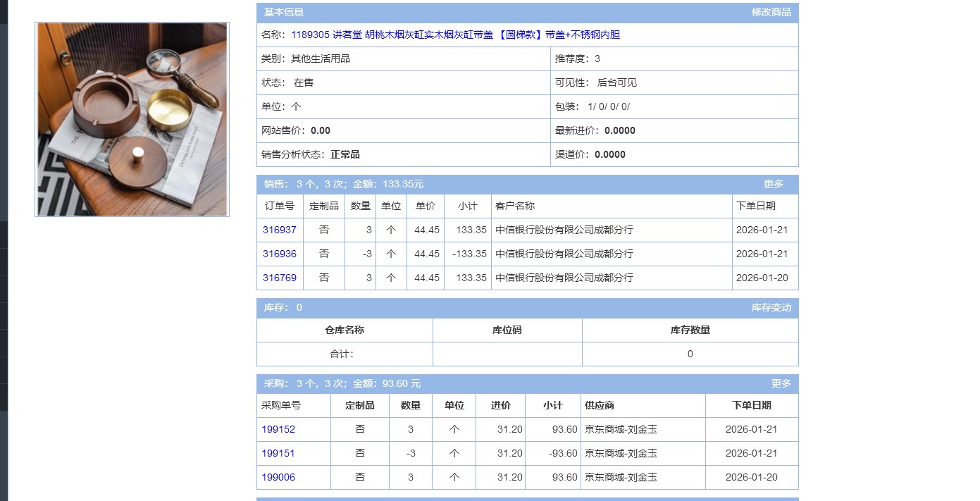Viewport: 980px width, 501px height.
Task: Select supplier 京东商城-刘金玉 in the 199152 row
Action: (621, 429)
